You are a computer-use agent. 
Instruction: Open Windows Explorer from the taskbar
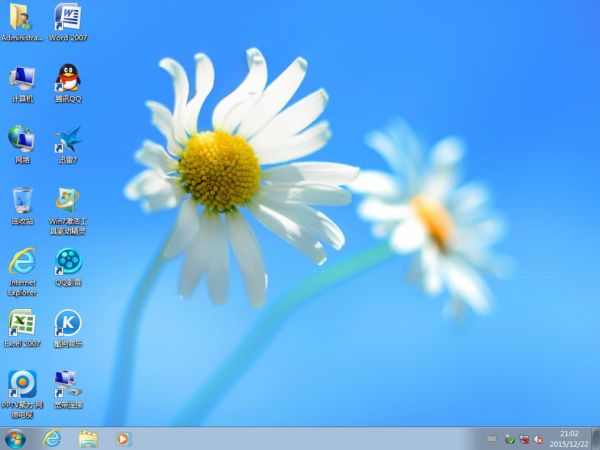pyautogui.click(x=88, y=438)
